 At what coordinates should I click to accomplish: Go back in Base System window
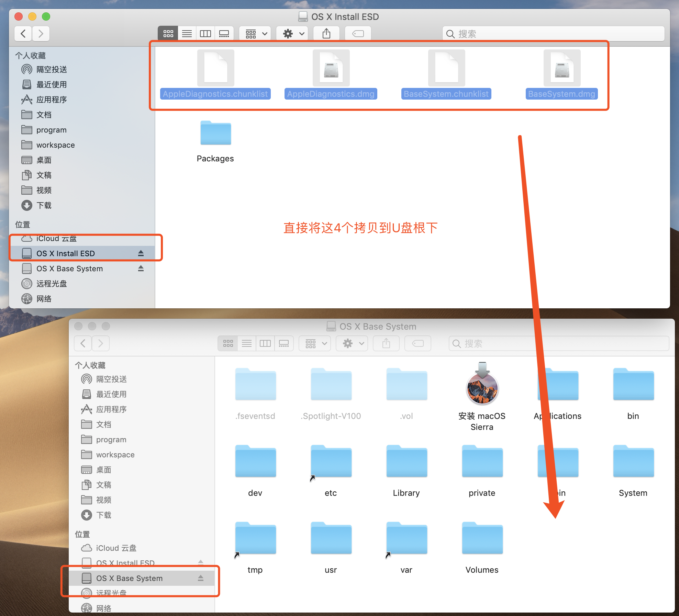point(83,343)
